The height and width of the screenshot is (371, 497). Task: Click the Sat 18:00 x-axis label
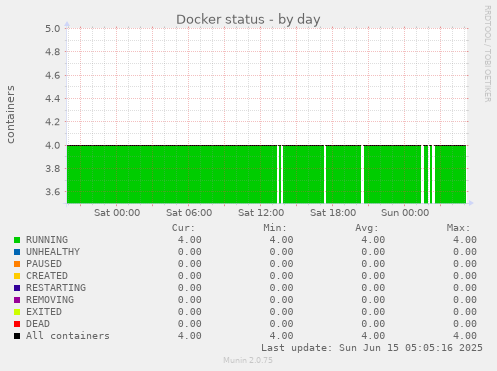coord(333,213)
